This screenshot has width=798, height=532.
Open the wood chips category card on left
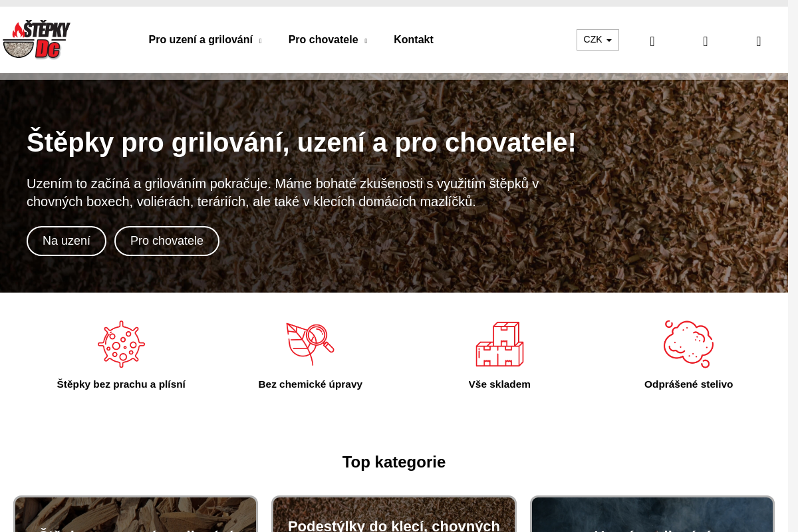point(136,514)
